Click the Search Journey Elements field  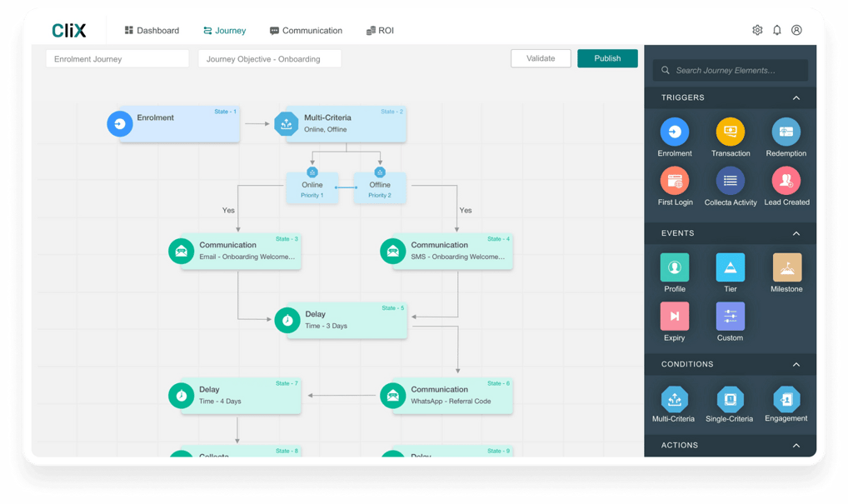click(x=730, y=70)
